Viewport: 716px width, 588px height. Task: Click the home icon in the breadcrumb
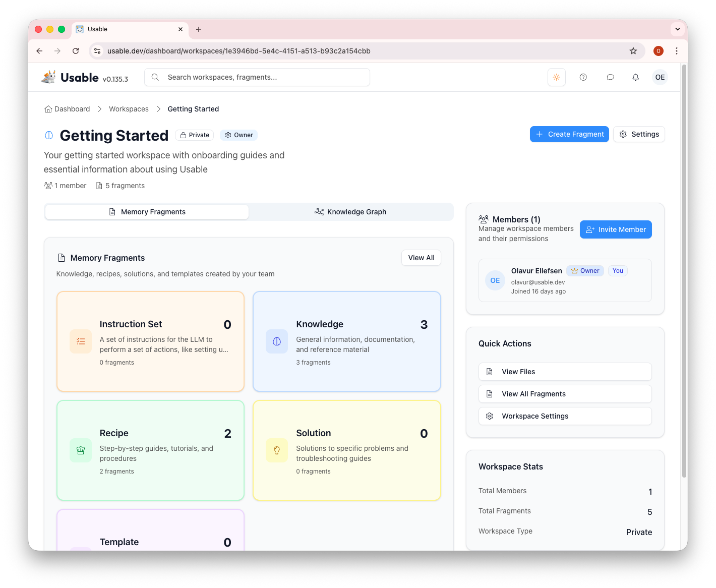48,109
